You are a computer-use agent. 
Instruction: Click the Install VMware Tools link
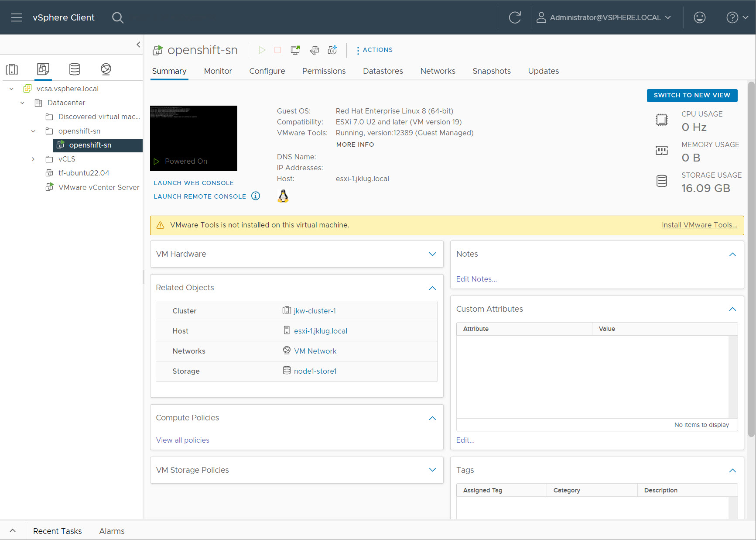click(x=699, y=225)
